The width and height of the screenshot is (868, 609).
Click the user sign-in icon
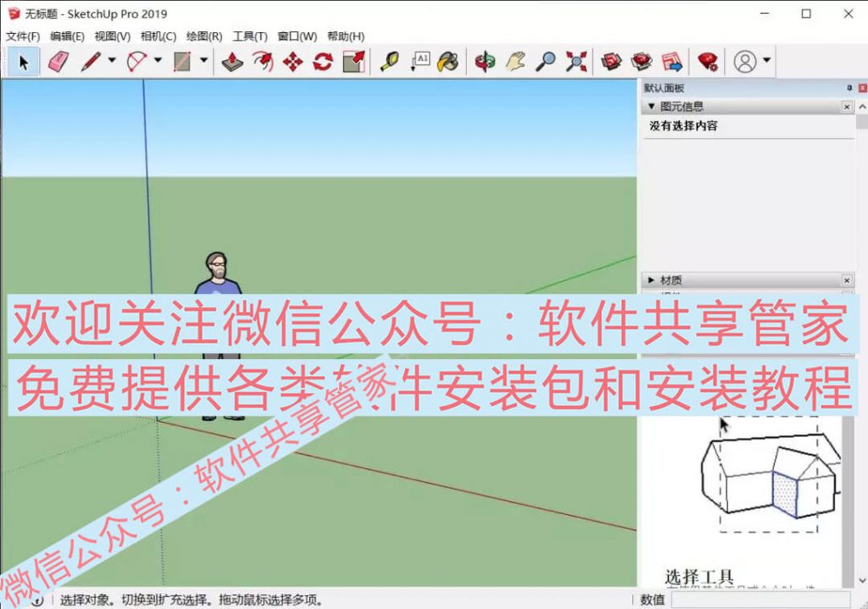pos(744,61)
